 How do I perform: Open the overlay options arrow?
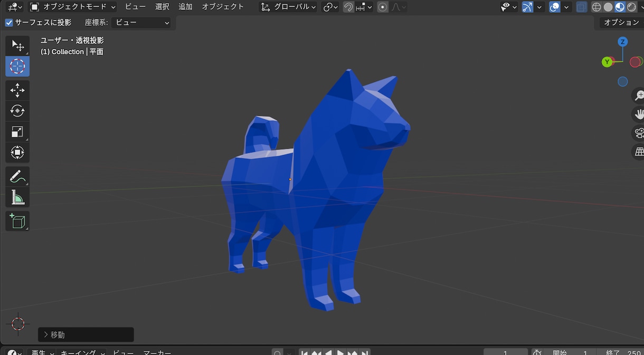[566, 7]
